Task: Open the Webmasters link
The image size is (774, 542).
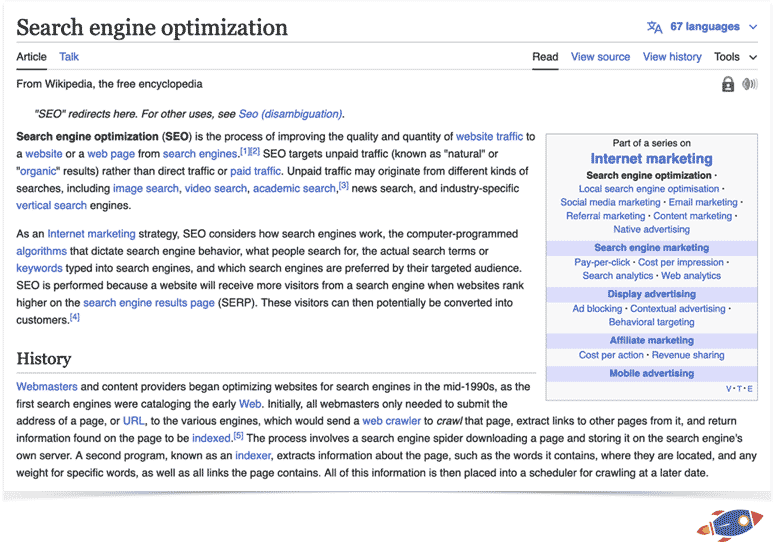Action: pyautogui.click(x=47, y=387)
